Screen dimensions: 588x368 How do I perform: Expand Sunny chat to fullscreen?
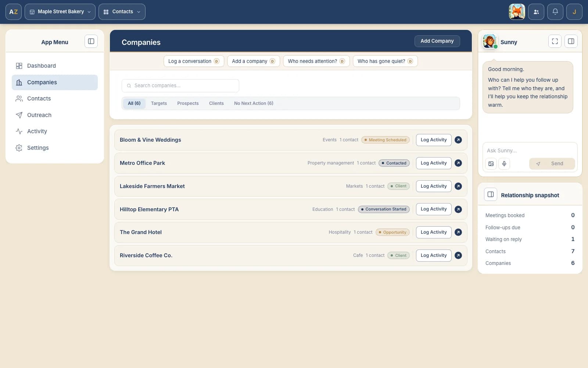(555, 41)
